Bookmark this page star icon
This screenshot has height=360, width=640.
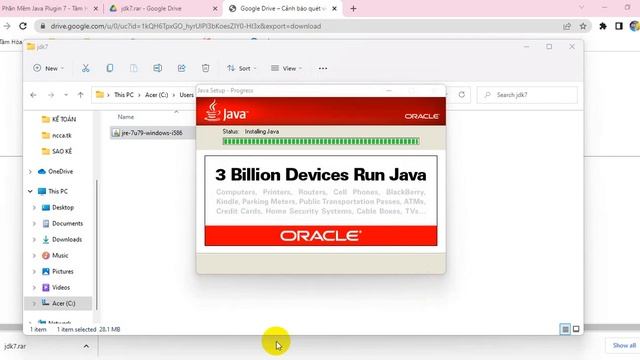click(x=583, y=26)
